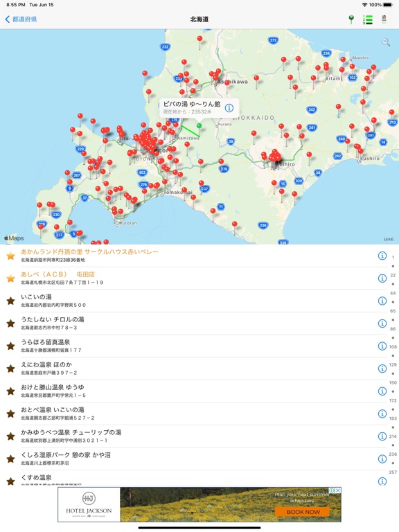399x532 pixels.
Task: Jump to index 129 in section bar
Action: pyautogui.click(x=393, y=365)
